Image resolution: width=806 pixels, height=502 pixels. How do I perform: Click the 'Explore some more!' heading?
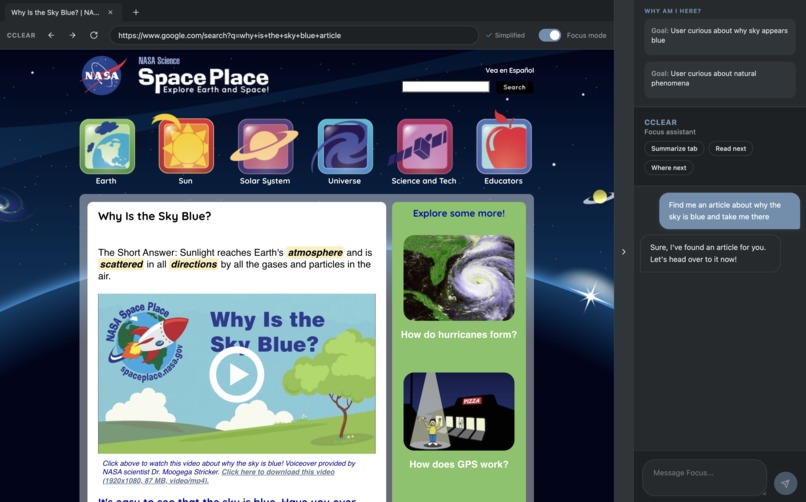pos(459,213)
